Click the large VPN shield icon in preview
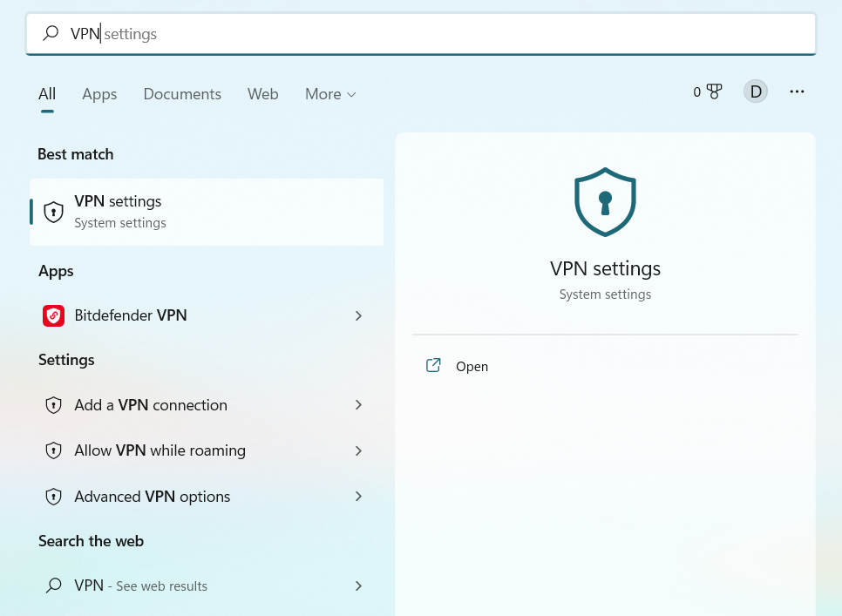The image size is (842, 616). coord(605,202)
